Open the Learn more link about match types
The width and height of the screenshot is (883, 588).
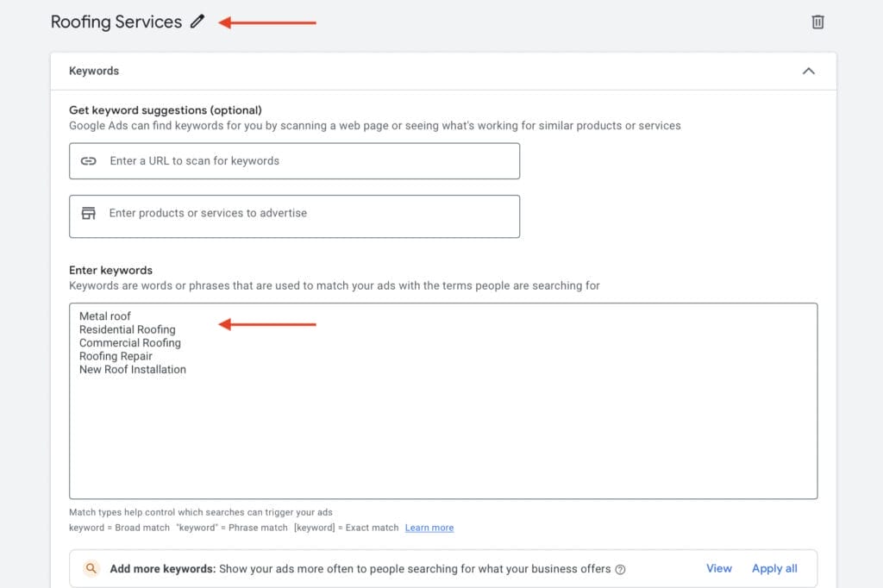click(429, 528)
